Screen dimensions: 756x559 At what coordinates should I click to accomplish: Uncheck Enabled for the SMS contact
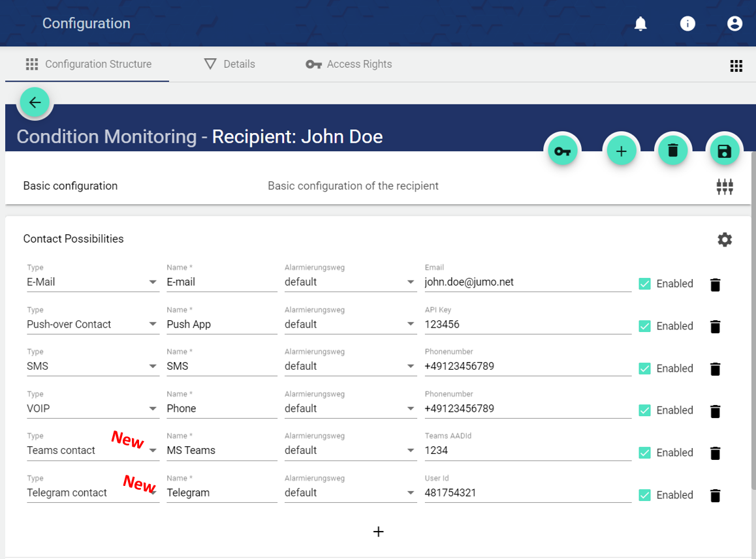coord(644,369)
